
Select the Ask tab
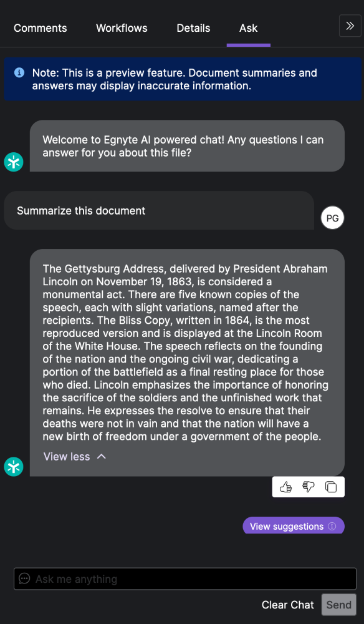click(x=248, y=28)
